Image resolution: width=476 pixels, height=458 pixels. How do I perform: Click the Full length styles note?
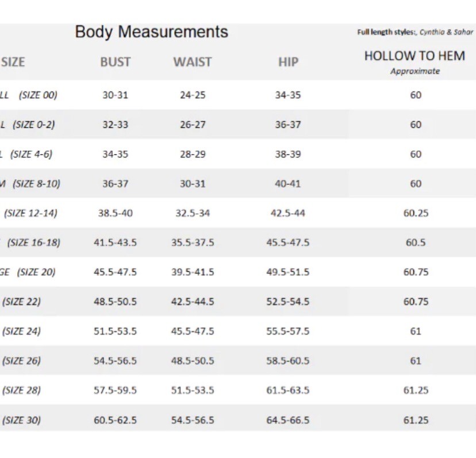click(415, 32)
